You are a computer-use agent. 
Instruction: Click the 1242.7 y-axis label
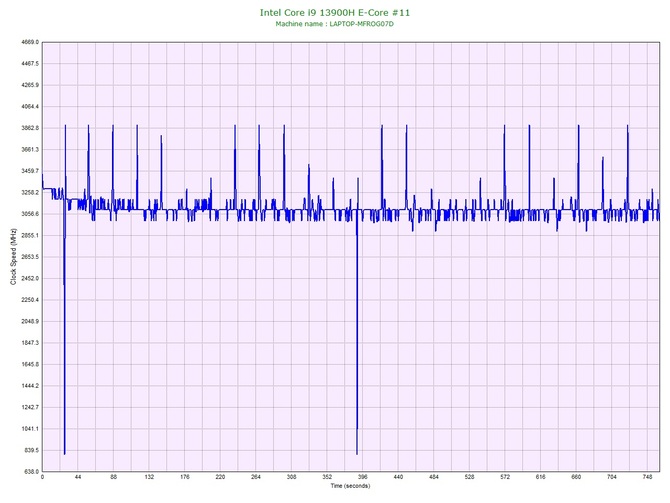coord(30,408)
